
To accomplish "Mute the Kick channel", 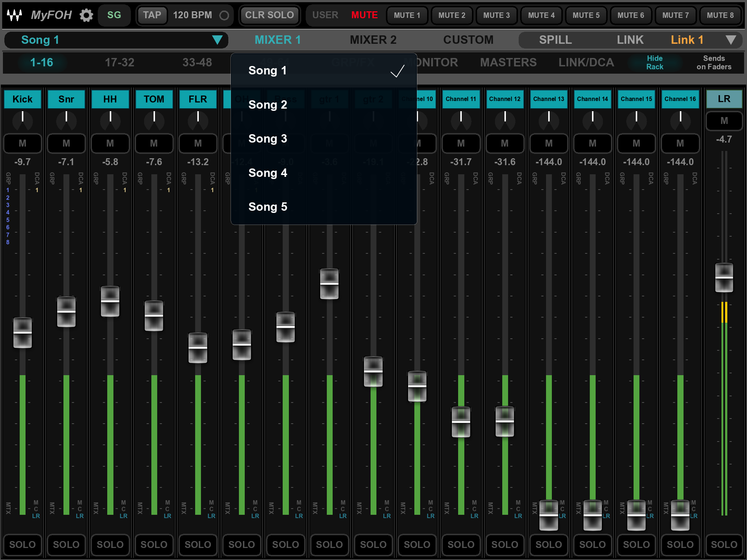I will (x=23, y=143).
